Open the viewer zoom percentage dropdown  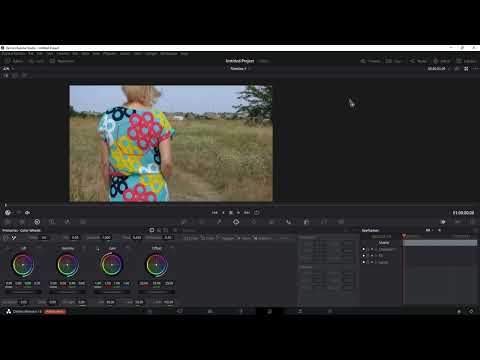coord(8,68)
